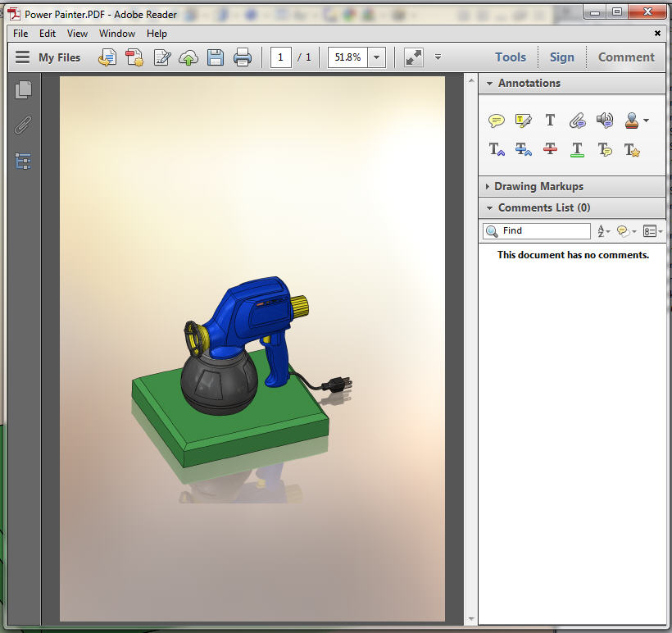Select the Underline text tool

577,149
